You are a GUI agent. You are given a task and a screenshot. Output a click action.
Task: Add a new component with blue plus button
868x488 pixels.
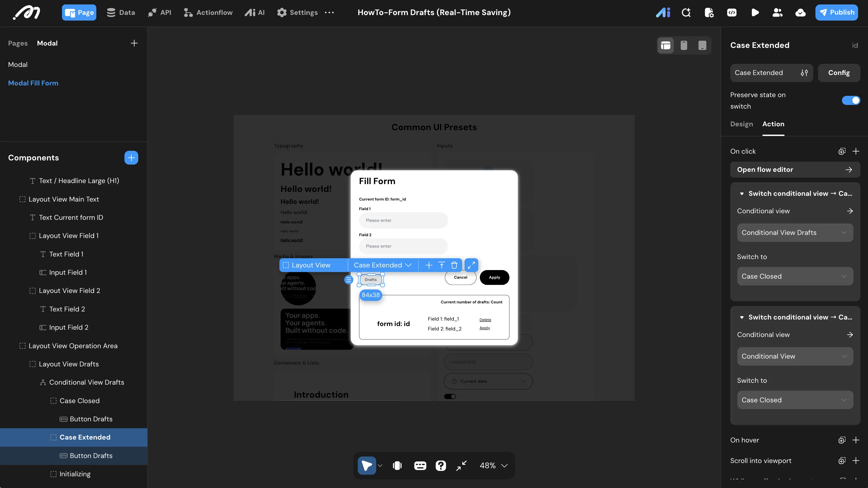tap(131, 158)
